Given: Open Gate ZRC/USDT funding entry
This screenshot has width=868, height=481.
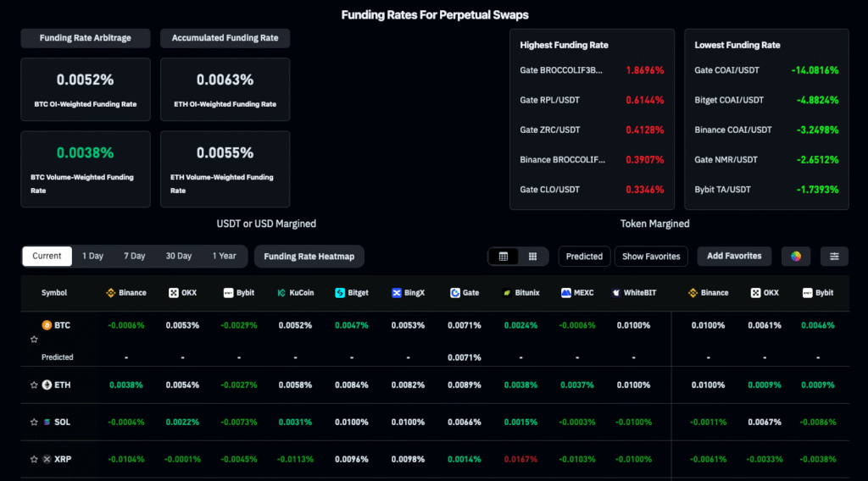Looking at the screenshot, I should click(x=592, y=130).
